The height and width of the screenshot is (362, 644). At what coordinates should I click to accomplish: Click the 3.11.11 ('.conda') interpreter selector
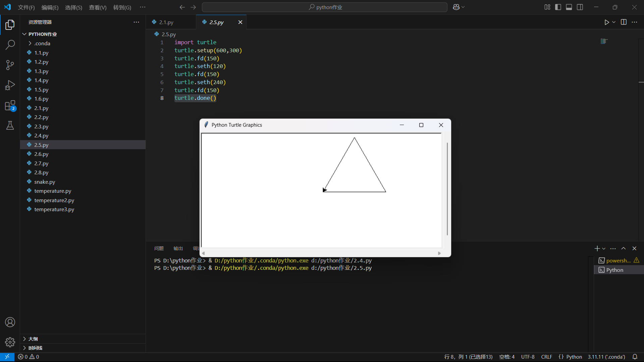tap(606, 357)
